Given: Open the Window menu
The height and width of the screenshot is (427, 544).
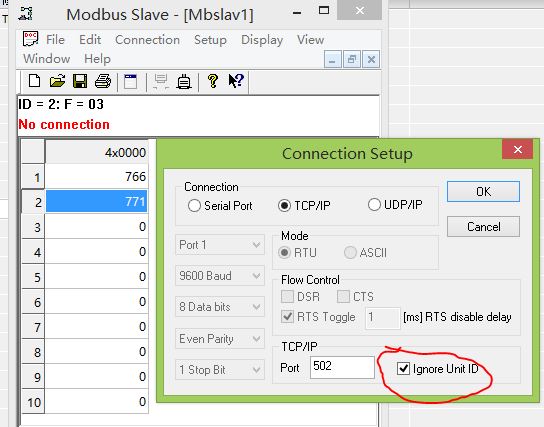Looking at the screenshot, I should pos(46,59).
